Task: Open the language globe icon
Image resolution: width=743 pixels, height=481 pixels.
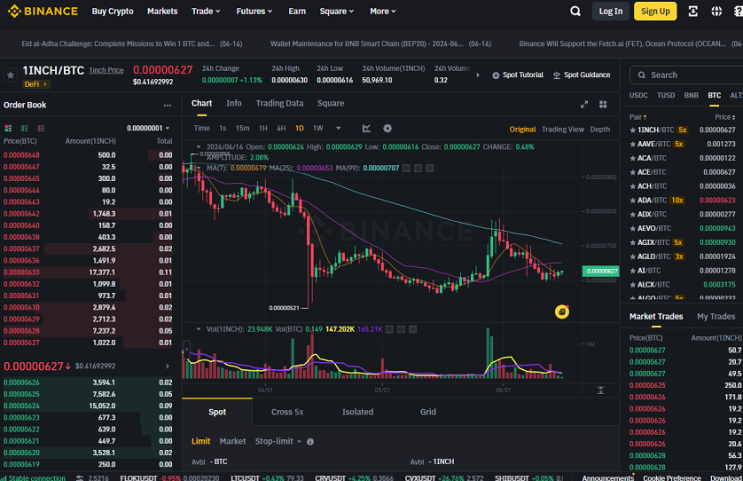Action: [x=716, y=11]
